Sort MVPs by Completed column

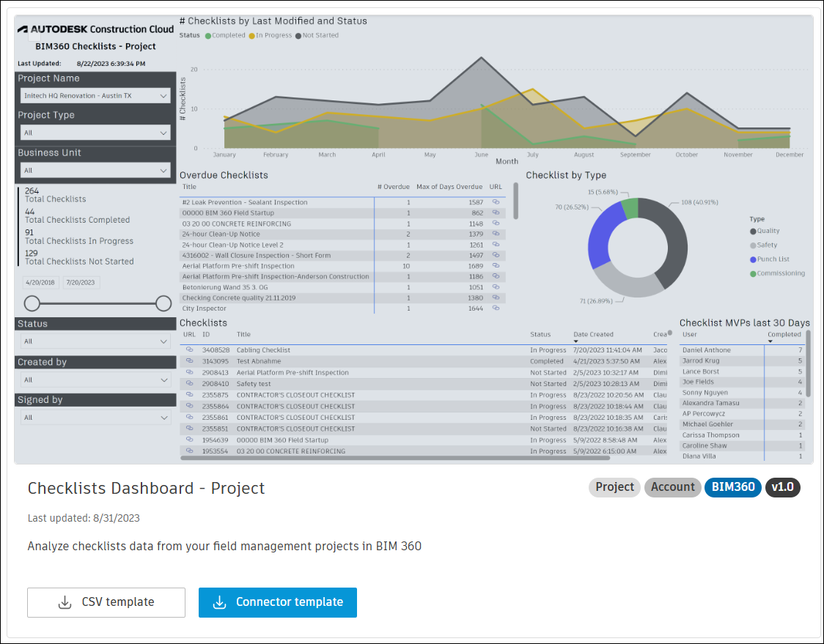[x=784, y=335]
